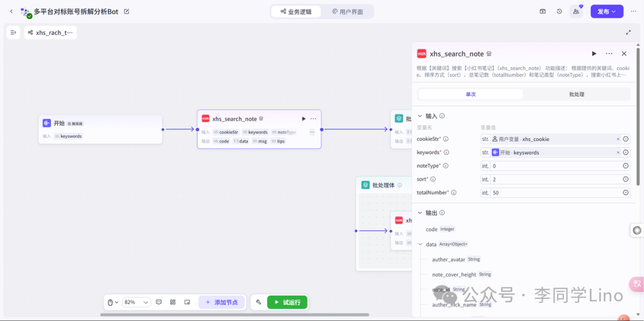Open variable picker for the keywords field
The width and height of the screenshot is (644, 321).
[x=626, y=153]
